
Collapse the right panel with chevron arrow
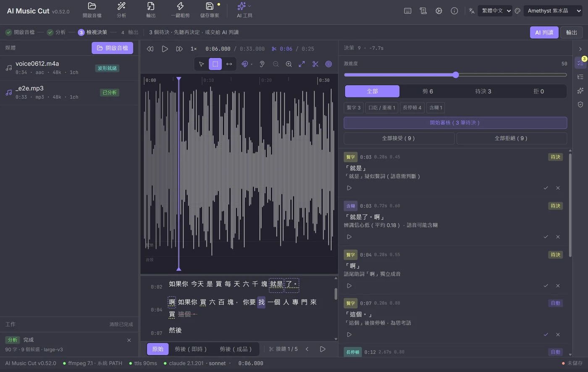tap(580, 49)
